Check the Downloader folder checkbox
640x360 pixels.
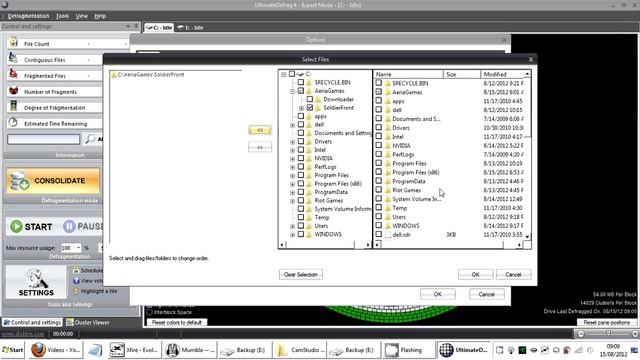coord(310,99)
